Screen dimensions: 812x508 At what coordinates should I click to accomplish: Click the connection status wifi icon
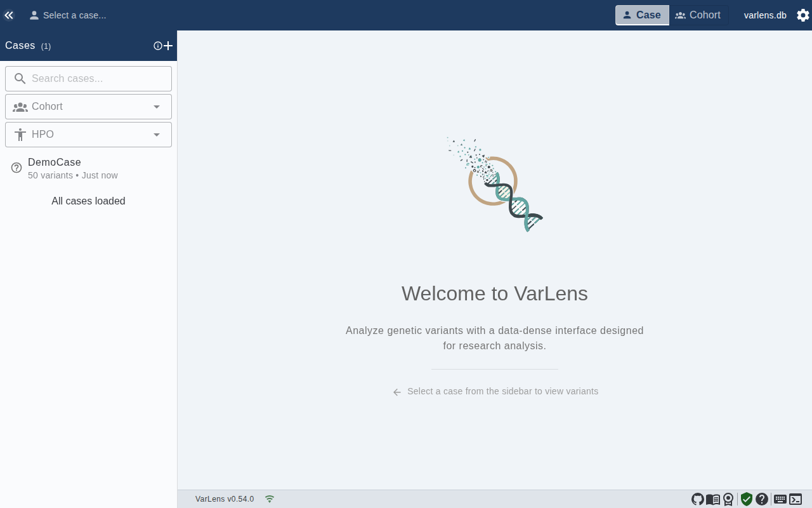tap(270, 499)
